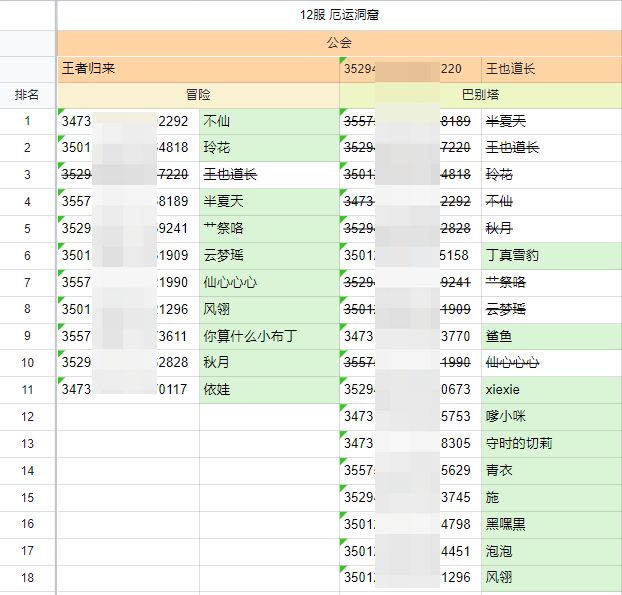Select rank number 12 cell
Image resolution: width=622 pixels, height=595 pixels.
pos(27,417)
